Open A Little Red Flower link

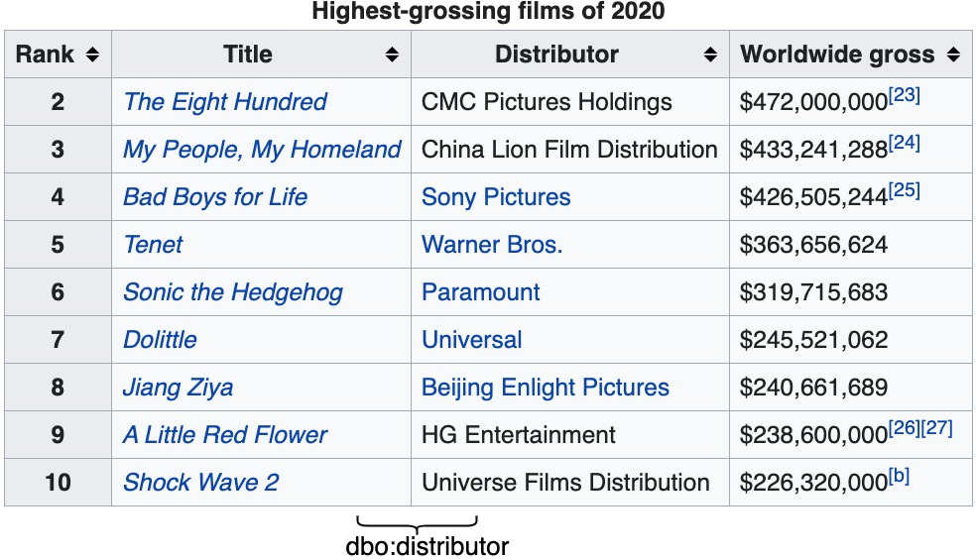[224, 435]
